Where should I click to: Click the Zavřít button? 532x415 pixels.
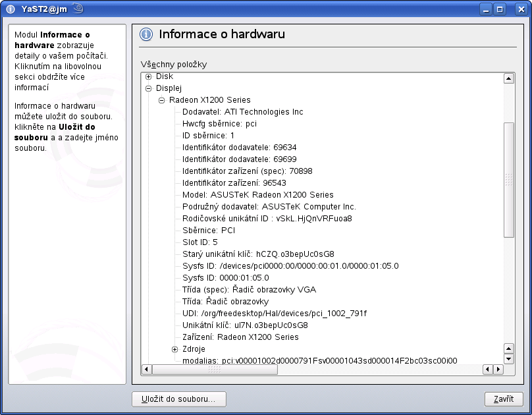[x=504, y=399]
